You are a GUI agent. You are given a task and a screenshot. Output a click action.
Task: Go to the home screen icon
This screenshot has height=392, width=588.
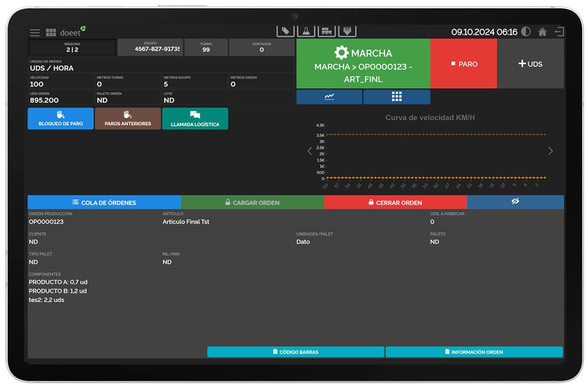(542, 32)
